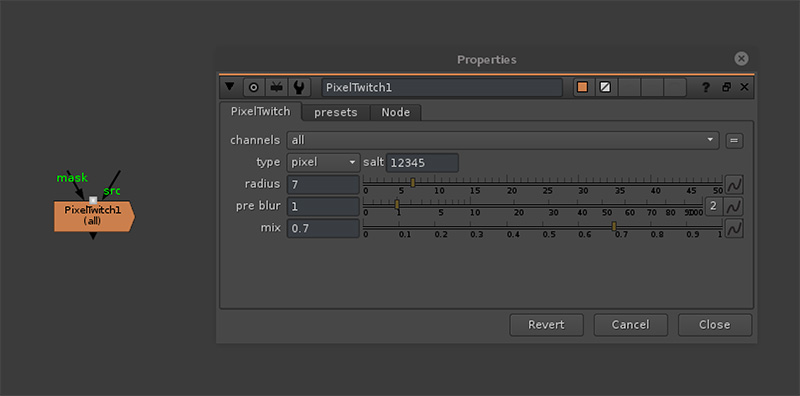Viewport: 800px width, 396px height.
Task: Collapse the PixelTwitch1 properties panel arrow
Action: [x=230, y=87]
